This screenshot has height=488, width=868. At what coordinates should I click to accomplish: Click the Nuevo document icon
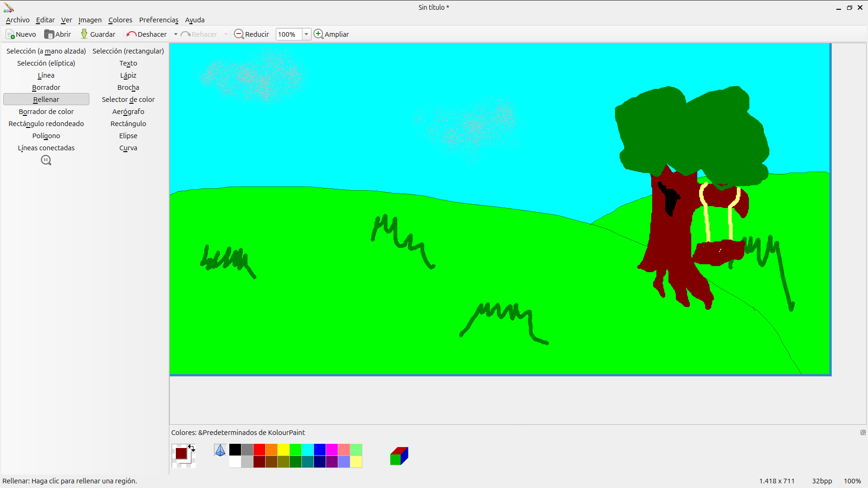coord(10,34)
